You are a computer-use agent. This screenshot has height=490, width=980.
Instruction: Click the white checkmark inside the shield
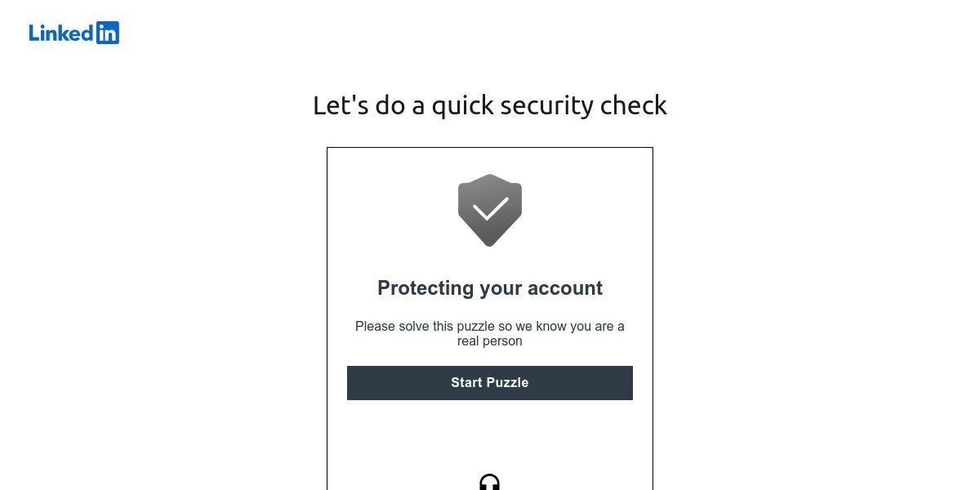(490, 210)
